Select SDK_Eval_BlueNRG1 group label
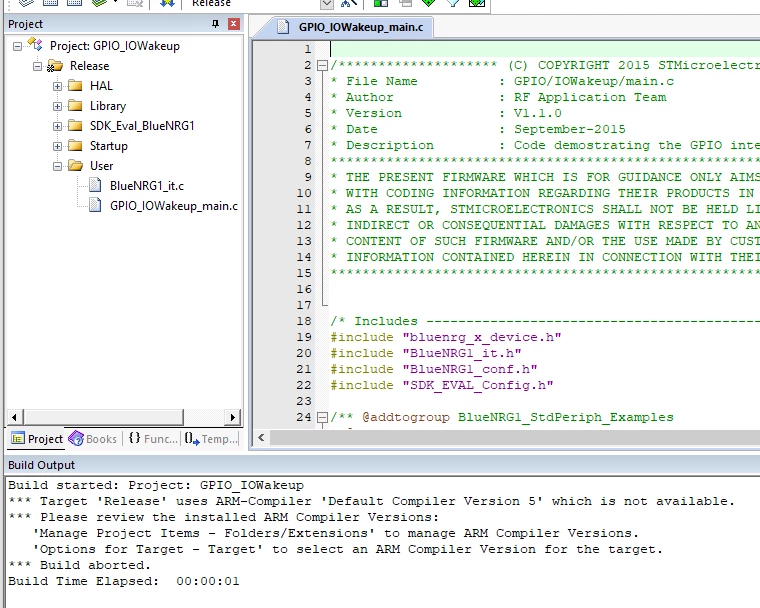 click(x=142, y=126)
